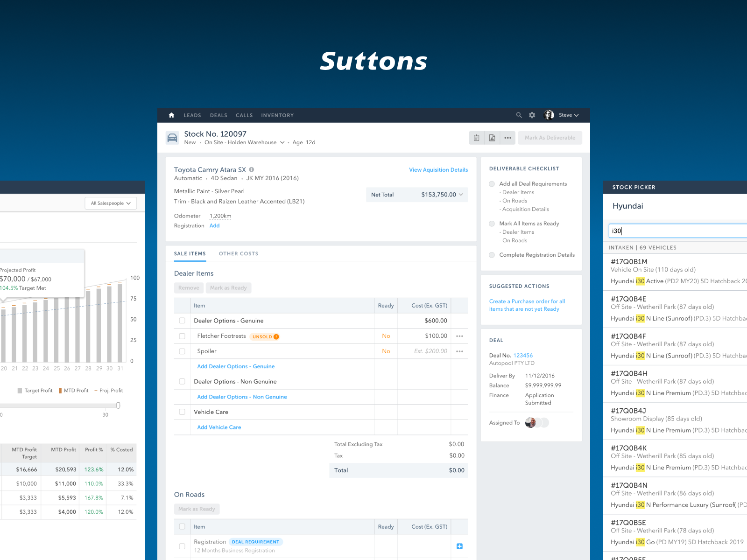Viewport: 747px width, 560px height.
Task: Show info for Toyota Camry Atara SX
Action: click(x=252, y=170)
